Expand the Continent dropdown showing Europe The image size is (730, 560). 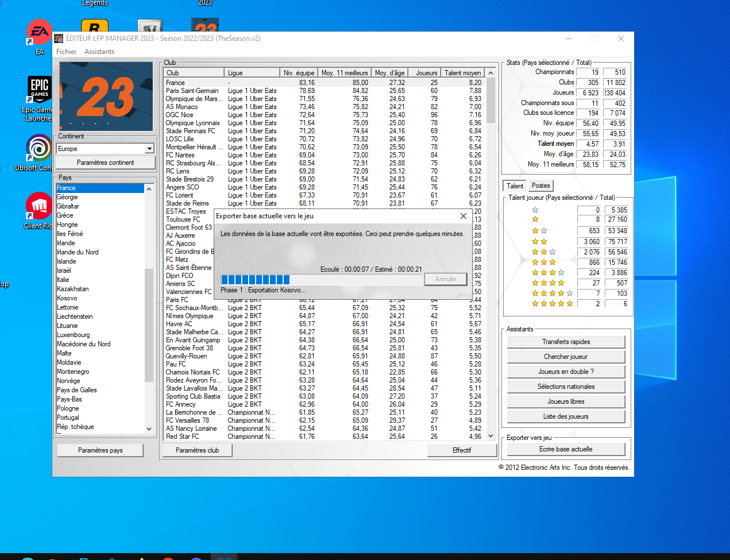[149, 149]
